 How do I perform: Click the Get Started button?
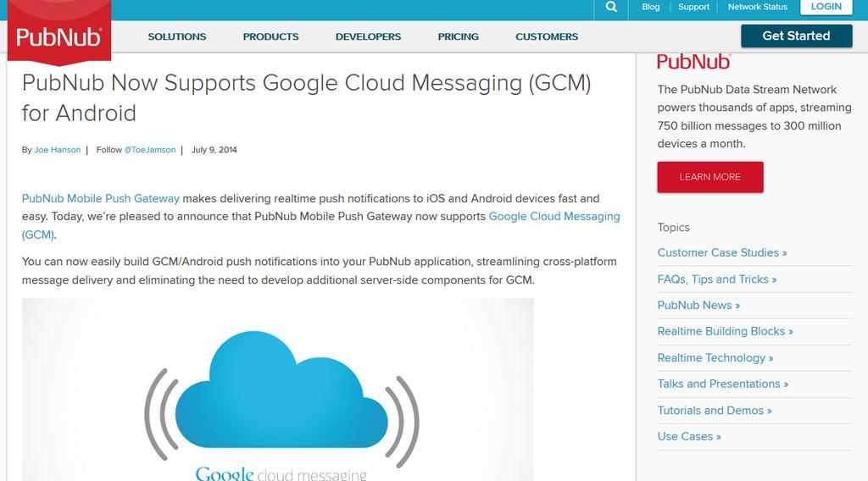point(797,36)
